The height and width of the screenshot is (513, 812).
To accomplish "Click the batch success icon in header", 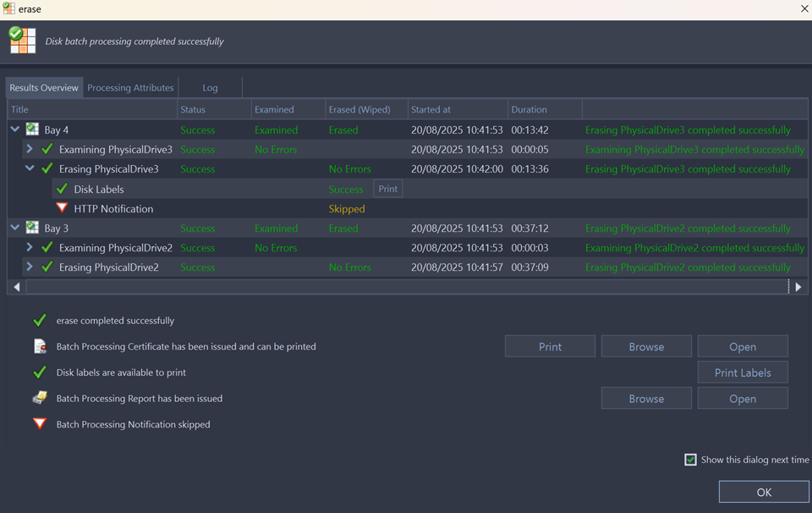I will [22, 40].
